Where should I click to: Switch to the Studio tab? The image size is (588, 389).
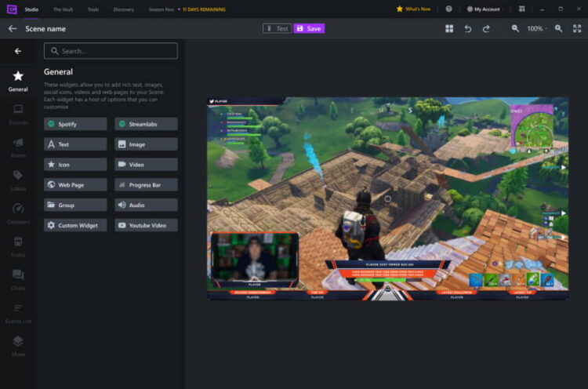pyautogui.click(x=31, y=9)
